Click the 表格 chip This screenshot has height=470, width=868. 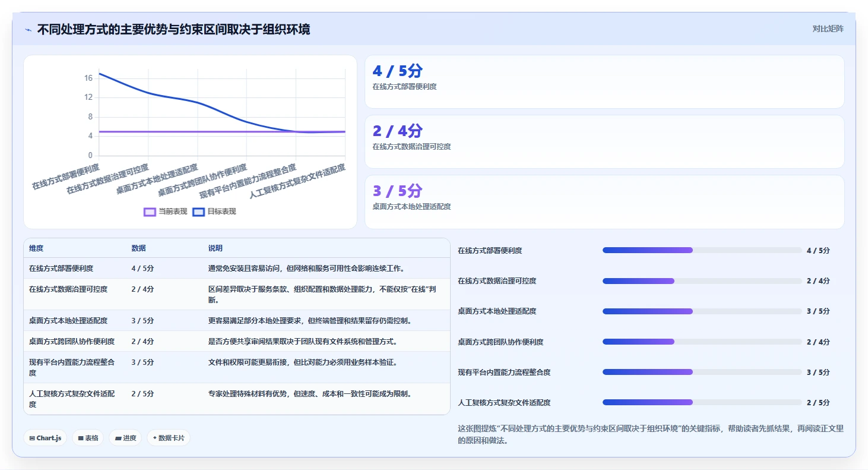(88, 438)
